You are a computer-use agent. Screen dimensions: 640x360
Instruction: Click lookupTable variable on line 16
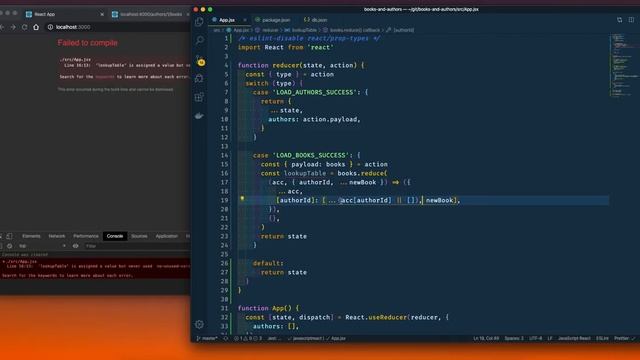coord(304,173)
